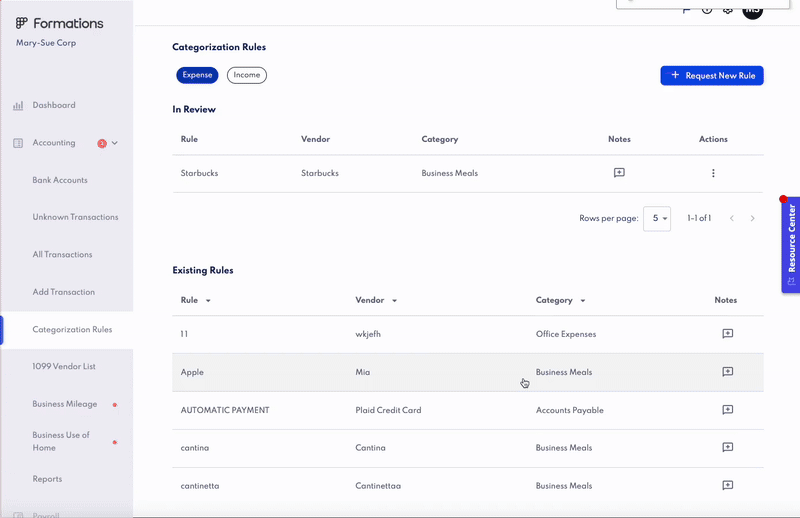Select the Apple rule row name
Screen dimensions: 800x518
[x=192, y=372]
